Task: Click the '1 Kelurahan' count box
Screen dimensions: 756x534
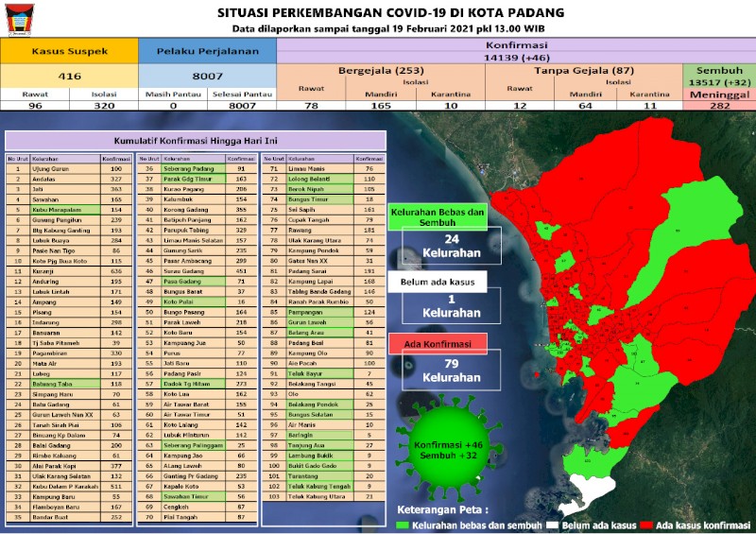Action: [452, 306]
